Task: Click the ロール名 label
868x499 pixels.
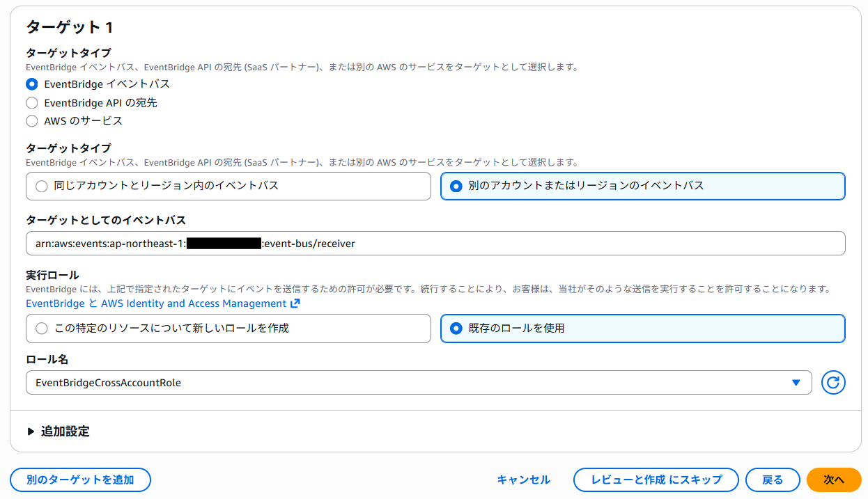Action: tap(47, 359)
